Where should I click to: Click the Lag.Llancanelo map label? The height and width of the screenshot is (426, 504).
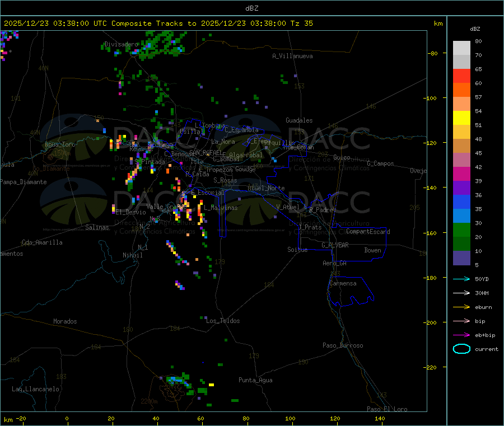tap(36, 389)
